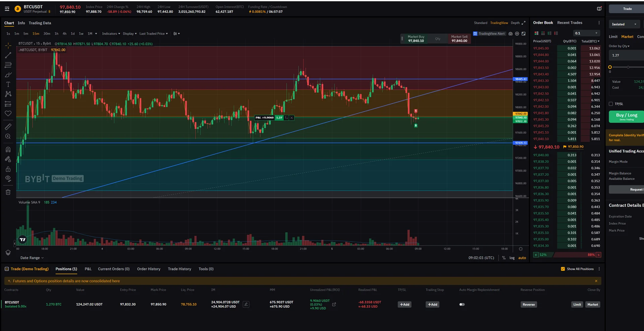Toggle auto scale on the chart
This screenshot has height=331, width=644.
[522, 258]
